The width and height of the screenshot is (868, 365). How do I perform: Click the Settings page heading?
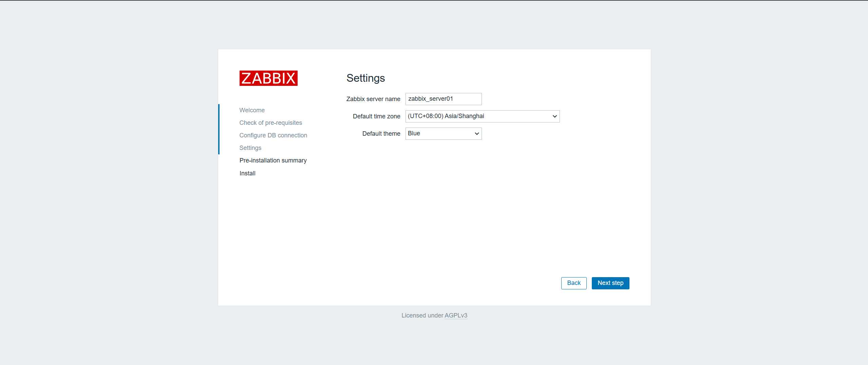coord(365,78)
